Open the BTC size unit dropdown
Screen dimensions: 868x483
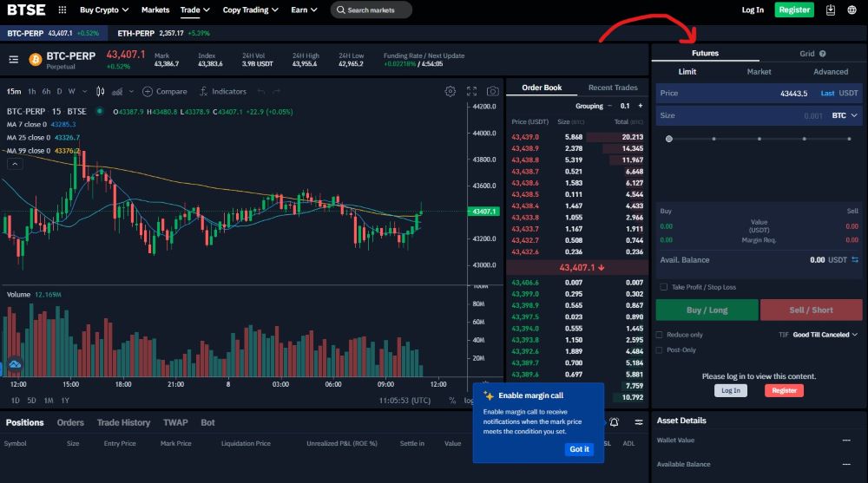point(845,115)
